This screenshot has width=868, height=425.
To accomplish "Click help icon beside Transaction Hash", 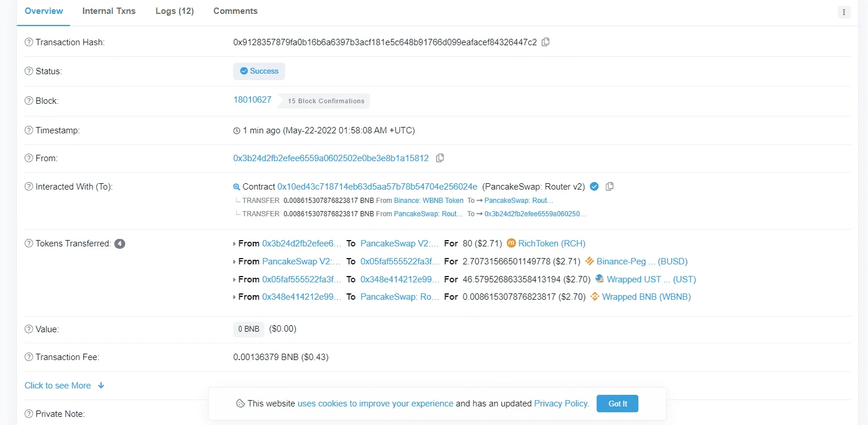I will tap(29, 42).
